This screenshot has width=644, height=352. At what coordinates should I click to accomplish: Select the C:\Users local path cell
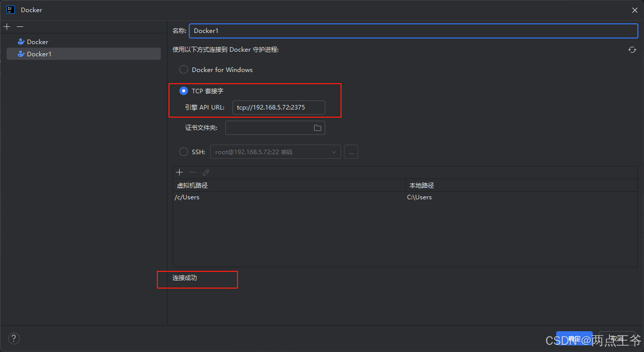(x=522, y=197)
